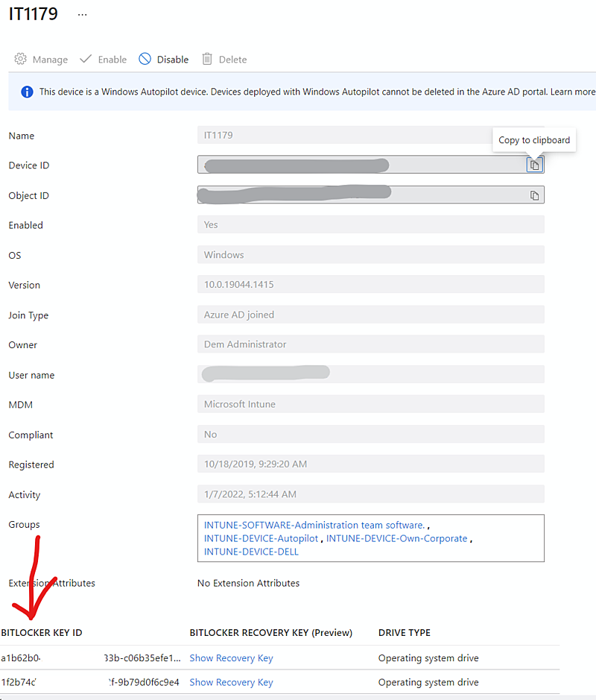Click the Disable prohibition icon
Image resolution: width=596 pixels, height=700 pixels.
coord(144,59)
